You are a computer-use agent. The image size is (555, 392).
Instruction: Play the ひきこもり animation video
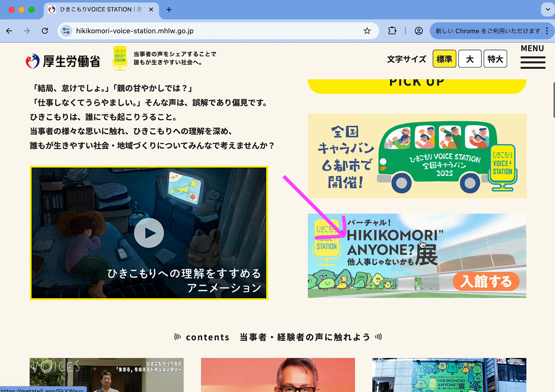[x=149, y=233]
